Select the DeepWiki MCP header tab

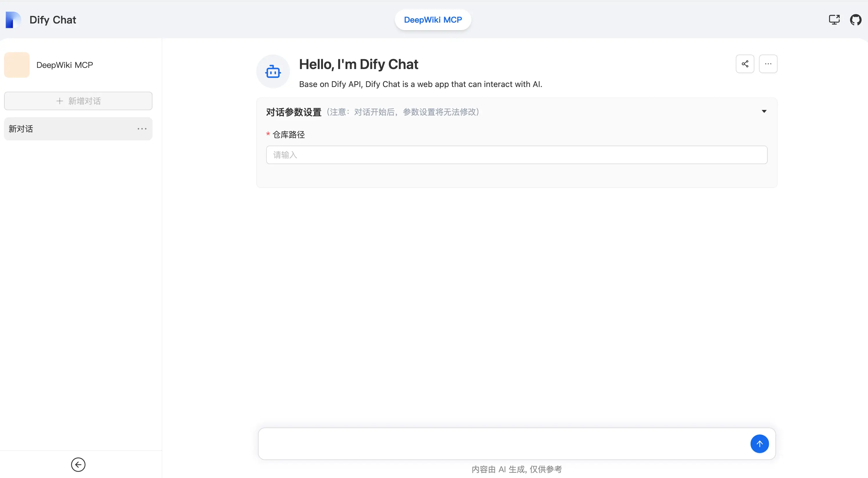tap(433, 20)
